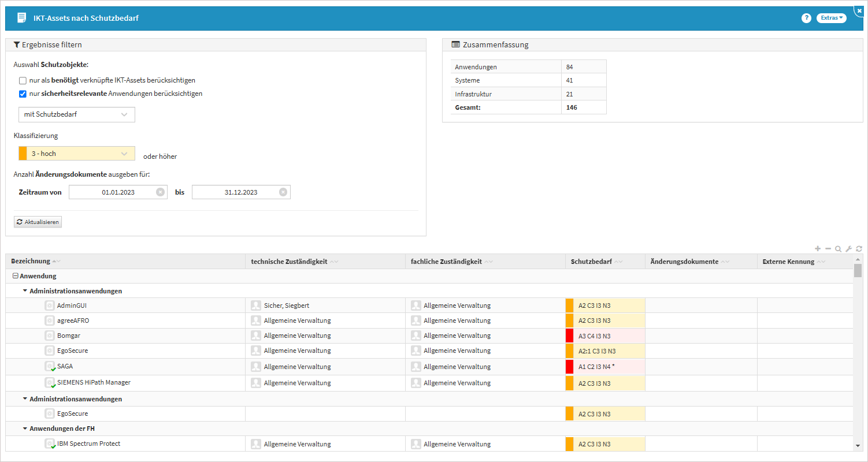Click the Aktualisieren button
Screen dimensions: 868x462
point(38,222)
